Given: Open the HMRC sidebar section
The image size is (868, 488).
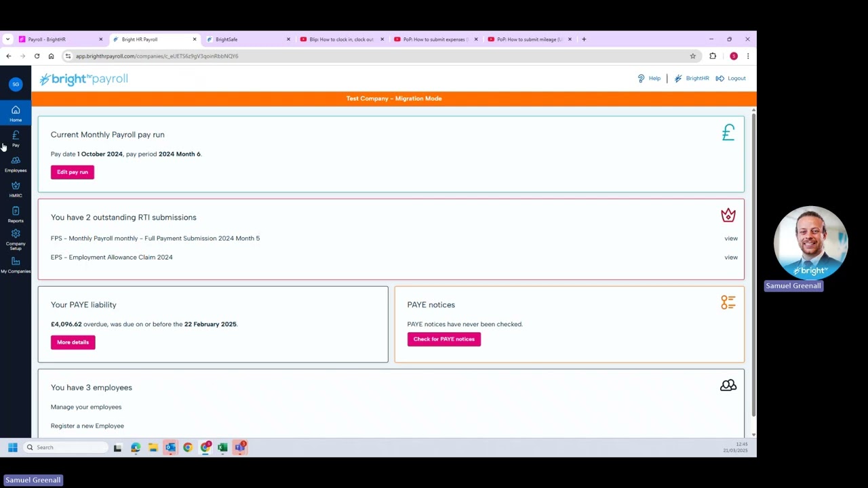Looking at the screenshot, I should (x=16, y=189).
